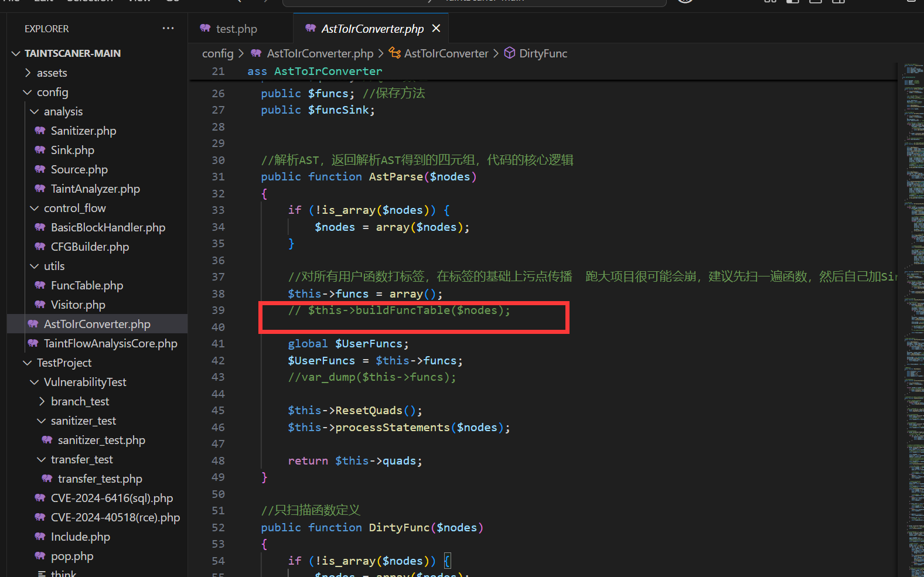Select the AstToIrConverter.php editor tab
924x577 pixels.
click(x=371, y=29)
